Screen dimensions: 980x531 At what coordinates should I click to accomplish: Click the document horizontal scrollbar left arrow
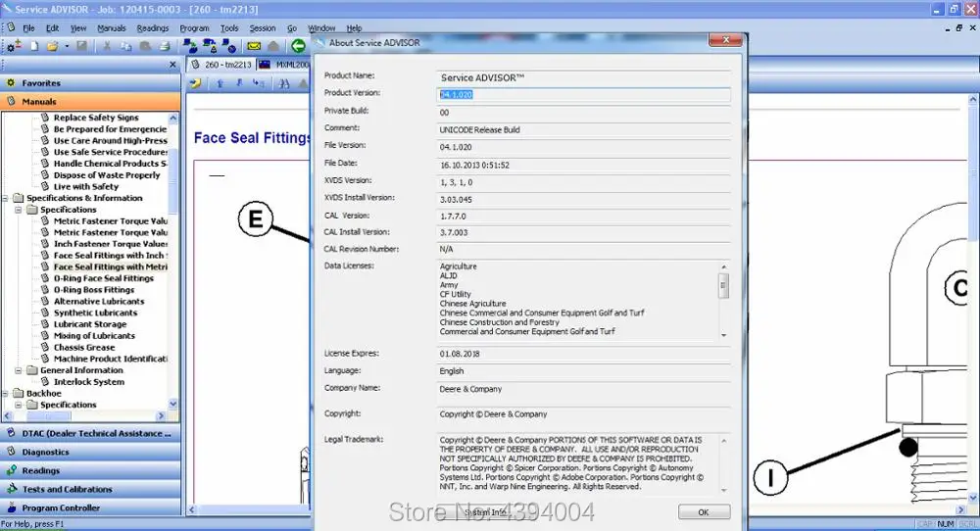192,510
